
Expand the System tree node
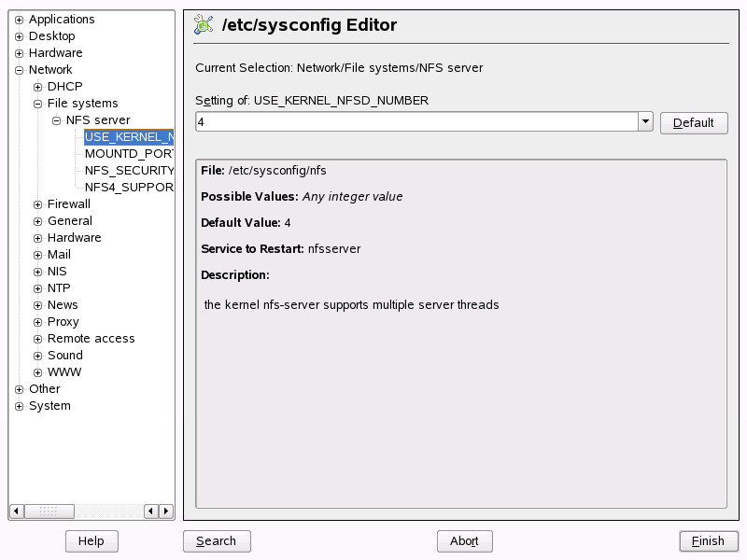pos(19,406)
